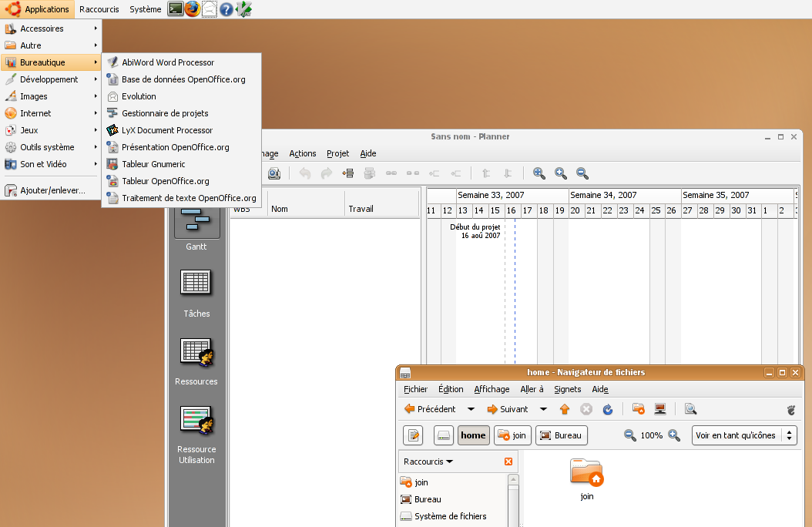The width and height of the screenshot is (812, 527).
Task: Click Planner's print preview toolbar icon
Action: coord(274,173)
